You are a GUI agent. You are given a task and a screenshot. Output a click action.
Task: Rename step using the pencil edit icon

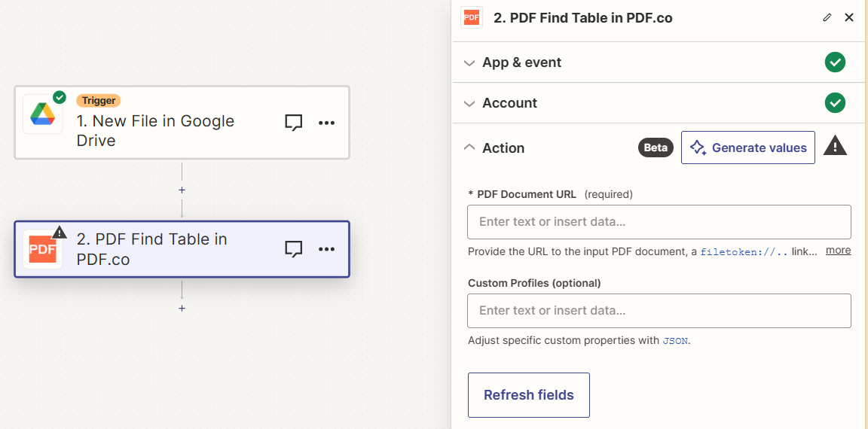click(827, 18)
